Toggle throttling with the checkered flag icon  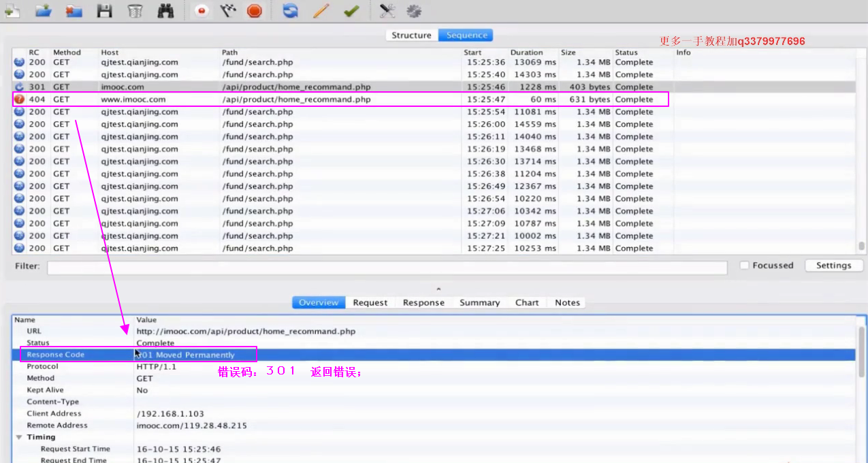(x=228, y=10)
